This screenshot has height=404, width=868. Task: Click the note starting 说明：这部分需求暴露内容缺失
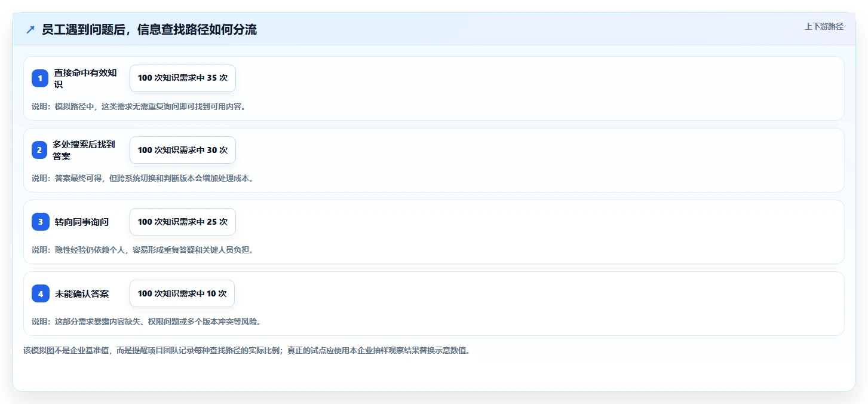point(146,322)
